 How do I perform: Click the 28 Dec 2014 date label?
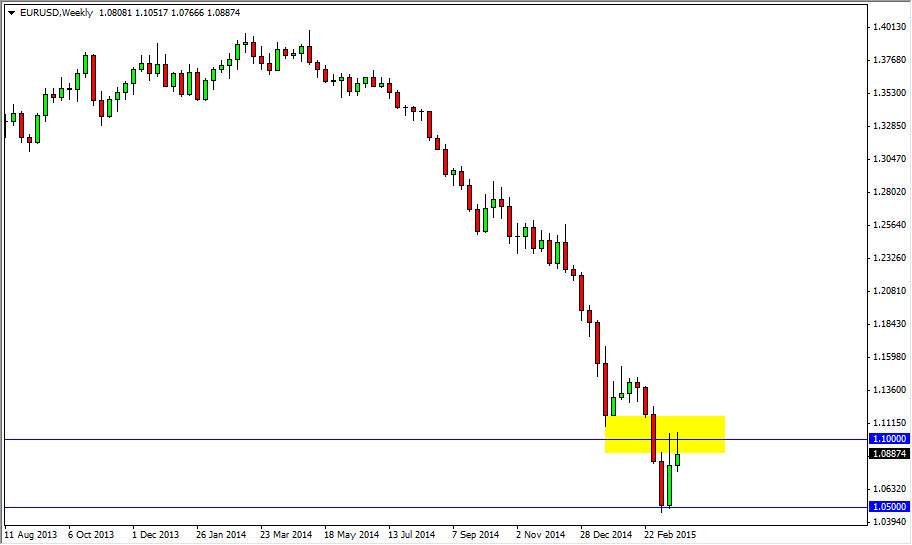[x=605, y=535]
